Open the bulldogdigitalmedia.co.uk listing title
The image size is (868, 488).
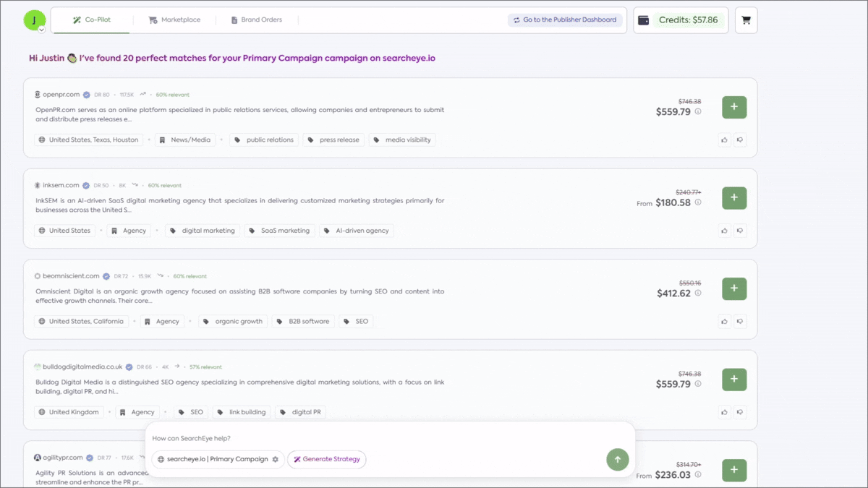(x=82, y=367)
